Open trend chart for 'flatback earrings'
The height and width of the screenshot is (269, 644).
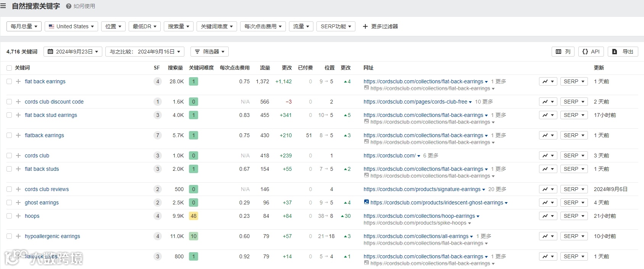[x=548, y=135]
